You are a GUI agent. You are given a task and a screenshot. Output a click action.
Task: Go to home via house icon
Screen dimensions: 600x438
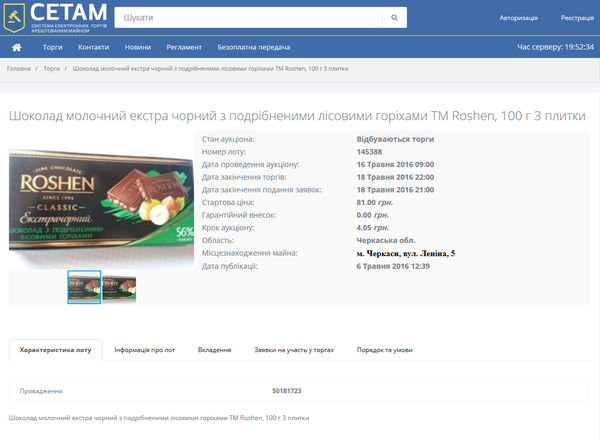click(x=16, y=47)
